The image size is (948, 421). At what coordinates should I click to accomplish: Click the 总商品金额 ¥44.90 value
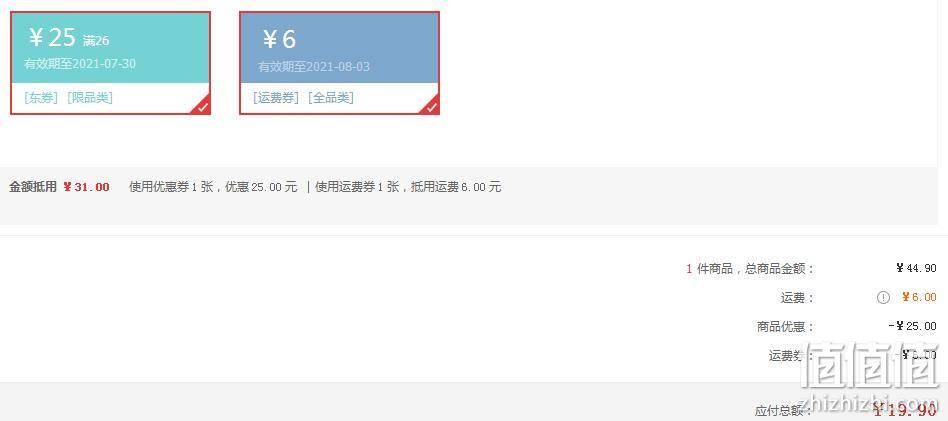(916, 268)
